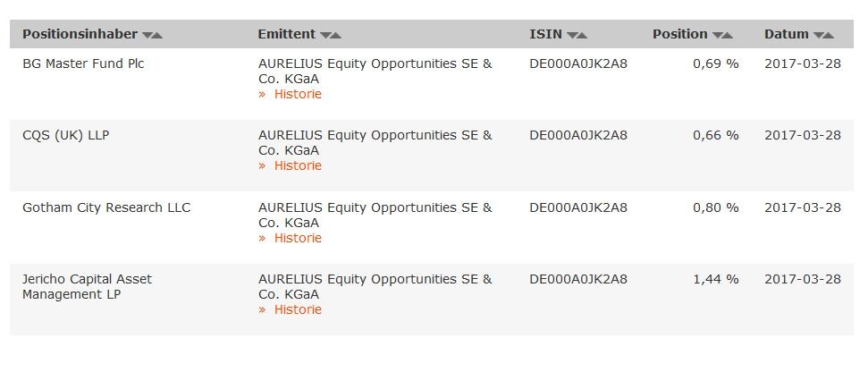Click ISIN DE000A0JK2A8 in first row
868x372 pixels.
[578, 63]
